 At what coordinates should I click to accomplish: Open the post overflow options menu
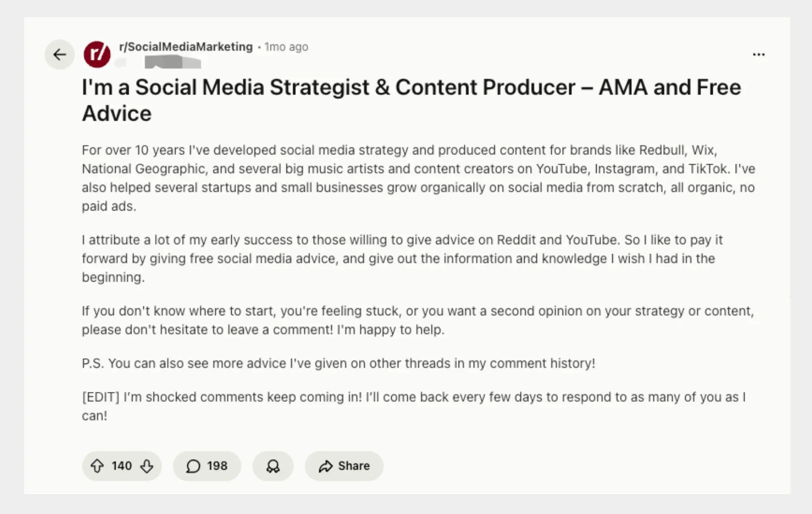pyautogui.click(x=758, y=54)
